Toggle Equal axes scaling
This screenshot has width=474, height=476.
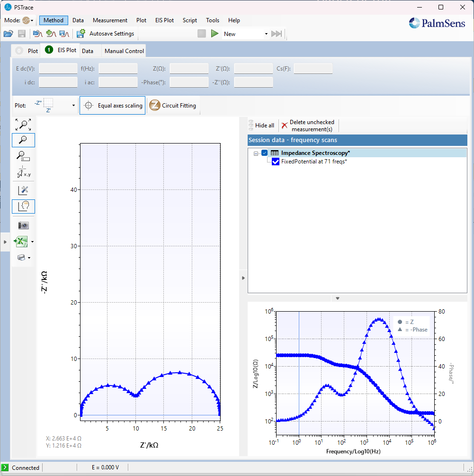point(113,105)
